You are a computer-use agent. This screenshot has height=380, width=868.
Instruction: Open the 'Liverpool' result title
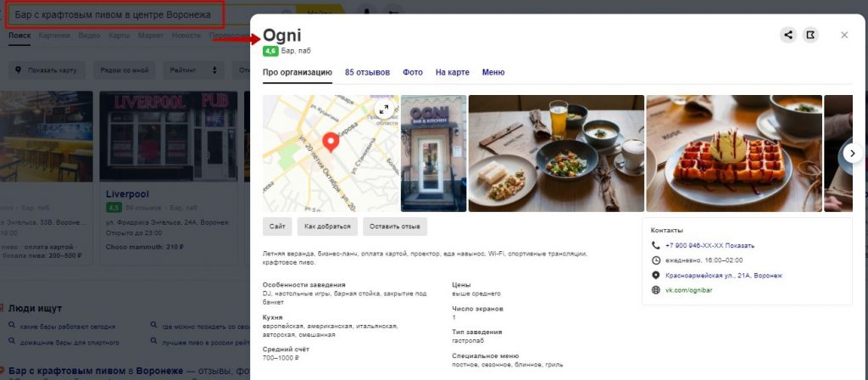[127, 194]
